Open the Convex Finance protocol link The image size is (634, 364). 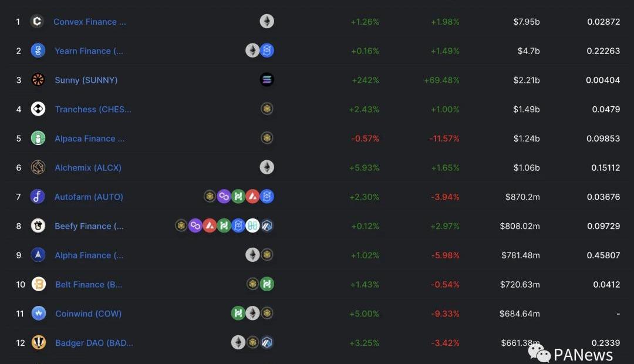coord(89,22)
